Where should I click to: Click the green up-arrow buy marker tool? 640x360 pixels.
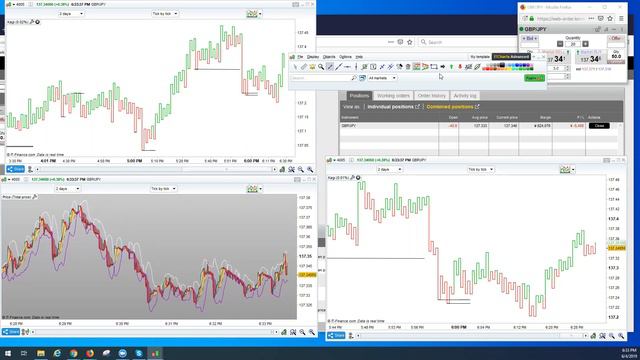point(451,67)
